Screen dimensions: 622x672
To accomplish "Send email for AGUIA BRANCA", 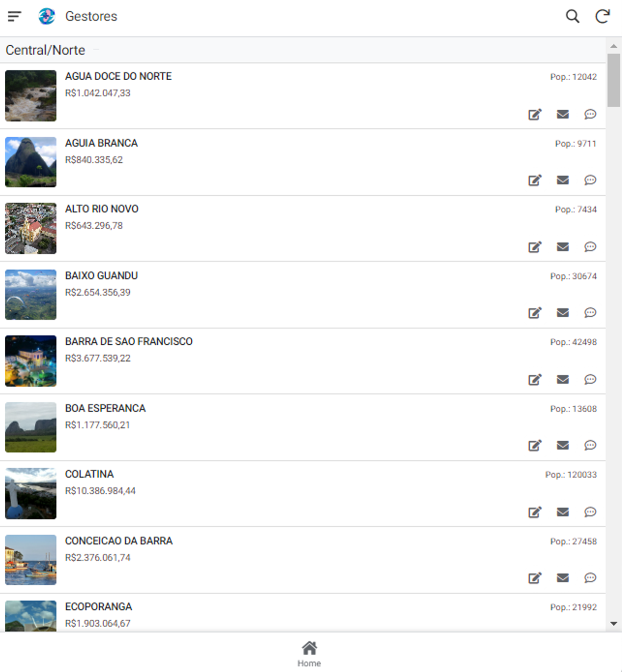I will [562, 180].
